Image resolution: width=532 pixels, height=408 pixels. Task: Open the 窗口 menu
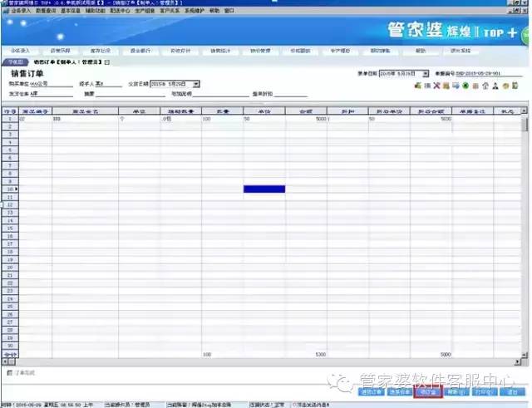point(229,11)
